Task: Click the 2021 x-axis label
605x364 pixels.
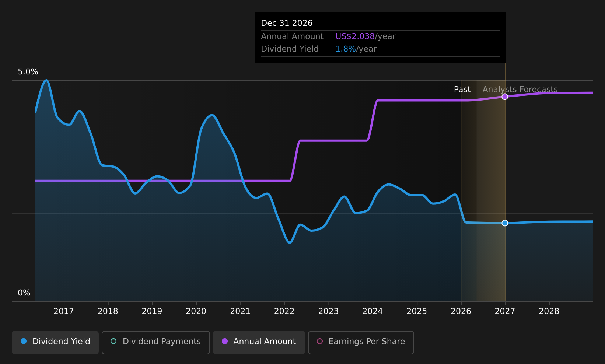Action: (x=240, y=311)
